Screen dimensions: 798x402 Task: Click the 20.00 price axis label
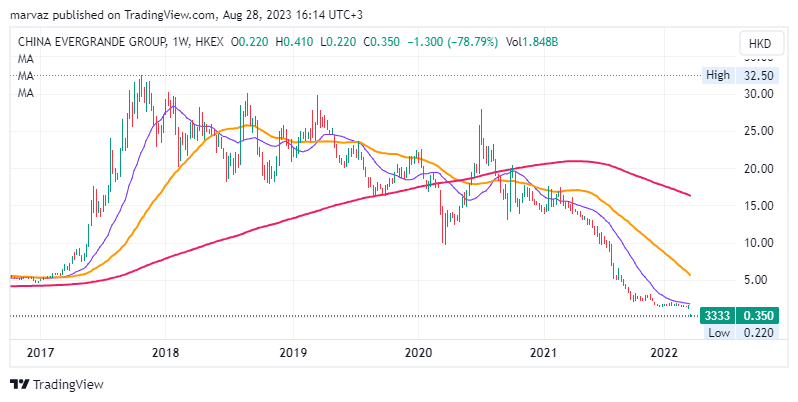click(758, 168)
